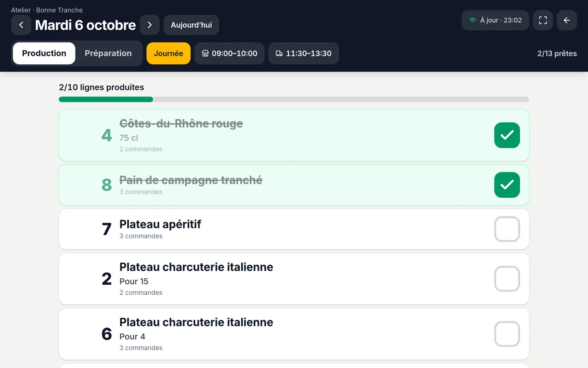The height and width of the screenshot is (368, 588).
Task: Click 'Côtes-du-Rhône rouge' product name
Action: (181, 124)
